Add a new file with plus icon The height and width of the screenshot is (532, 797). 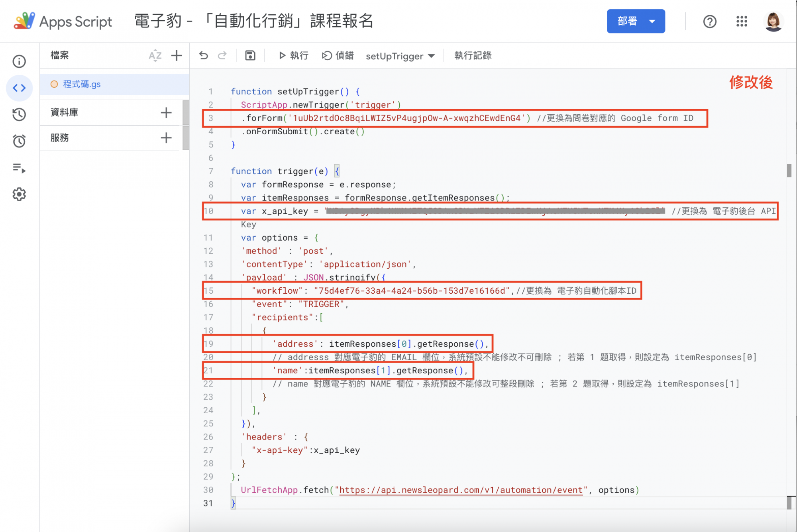pos(177,55)
